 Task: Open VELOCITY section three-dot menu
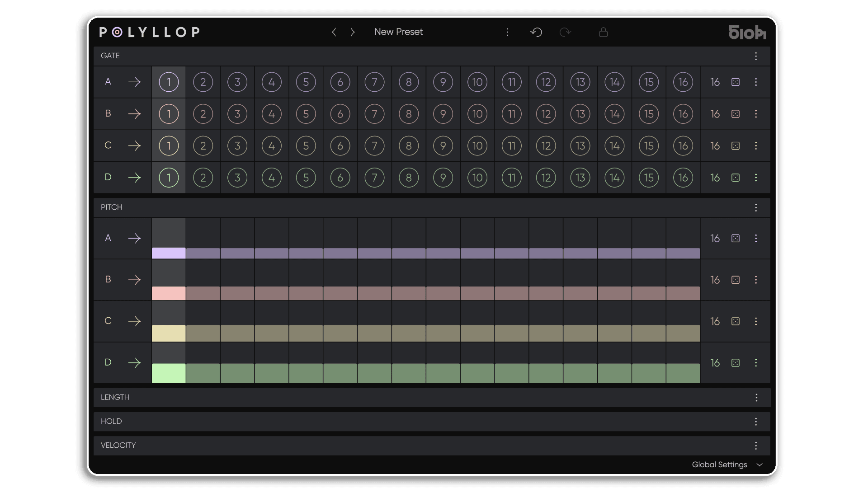756,446
